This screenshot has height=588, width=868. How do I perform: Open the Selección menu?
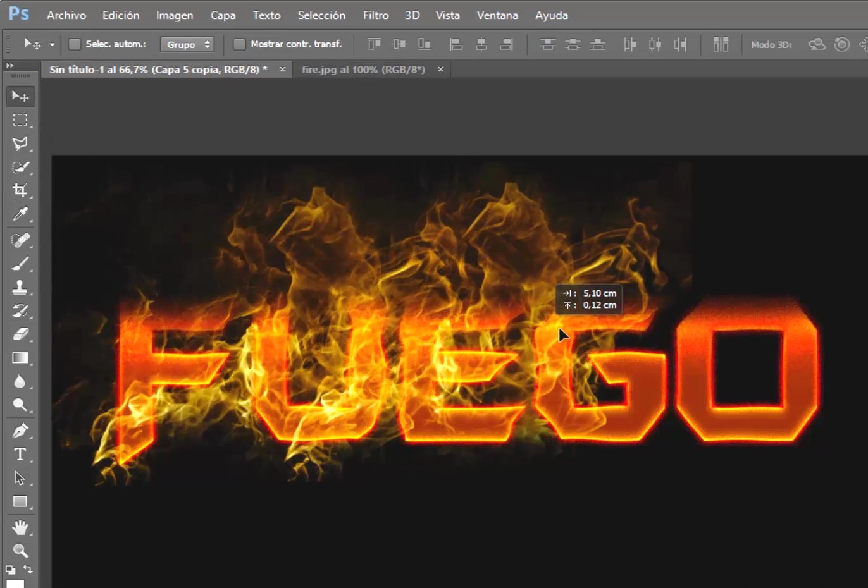321,15
